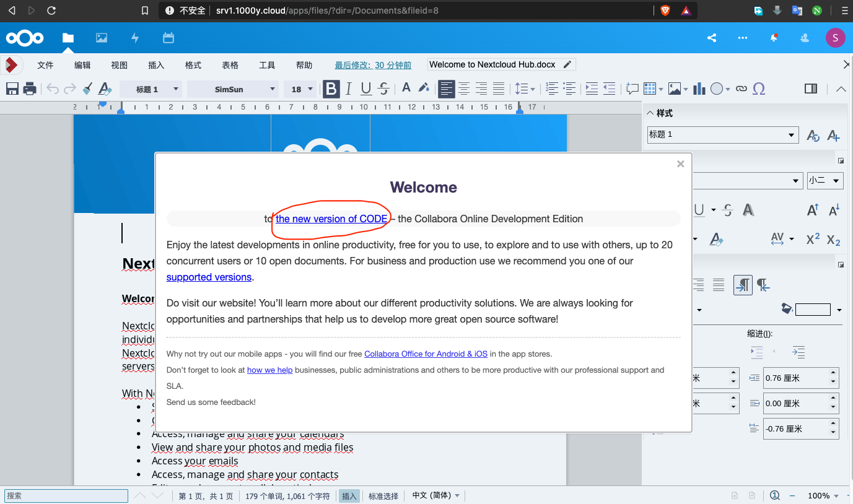Open the font size 18 dropdown

[x=300, y=89]
